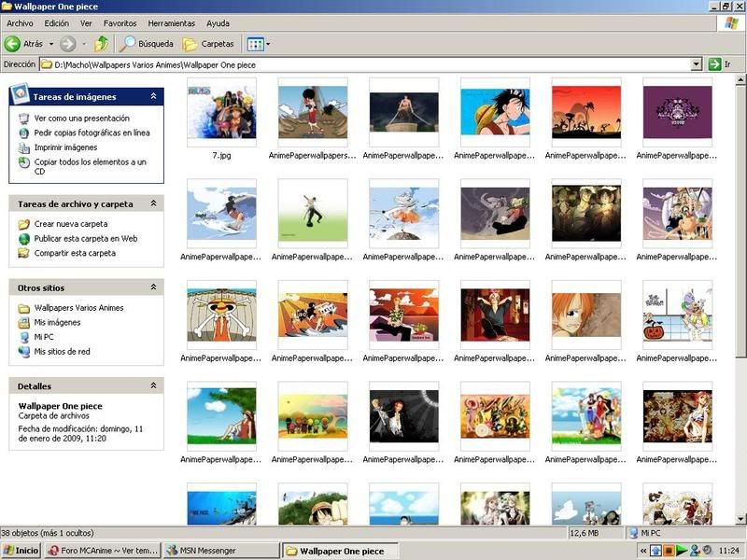The image size is (747, 560).
Task: Open the Edición menu
Action: (57, 22)
